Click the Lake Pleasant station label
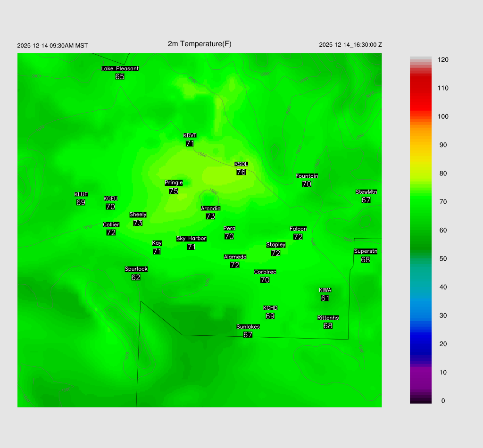 click(x=120, y=68)
